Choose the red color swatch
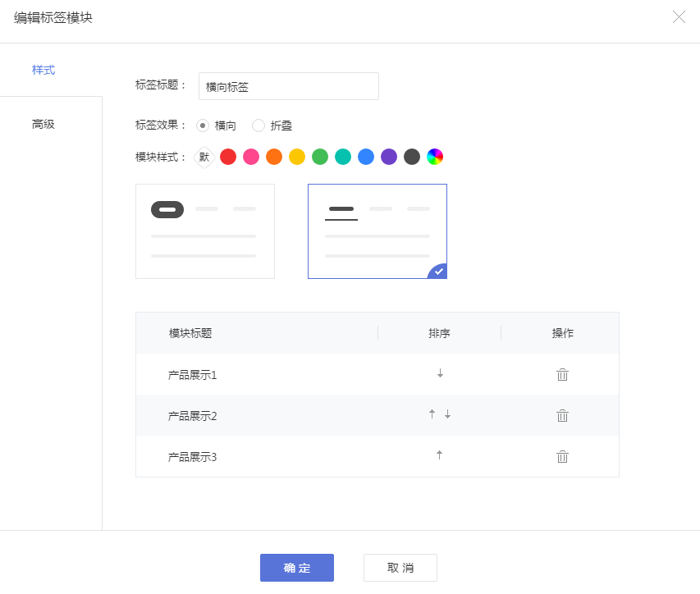 click(x=228, y=157)
